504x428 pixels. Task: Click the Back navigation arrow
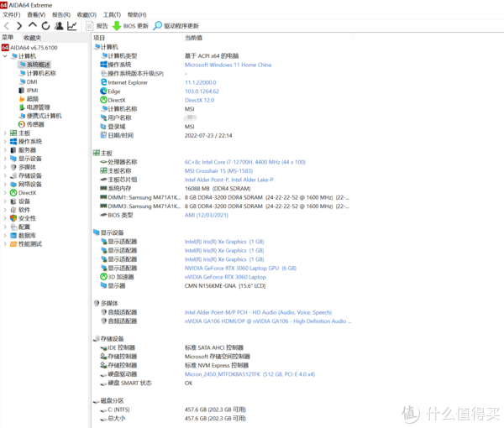7,26
